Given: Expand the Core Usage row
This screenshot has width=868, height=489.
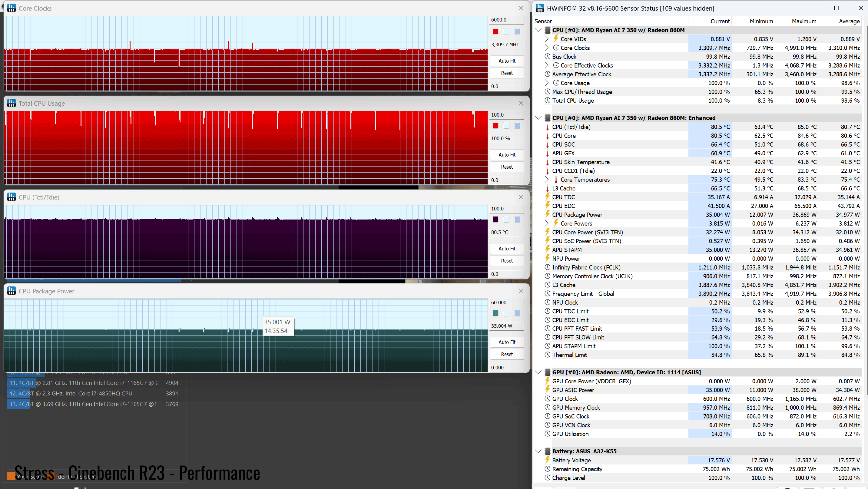Looking at the screenshot, I should coord(547,83).
